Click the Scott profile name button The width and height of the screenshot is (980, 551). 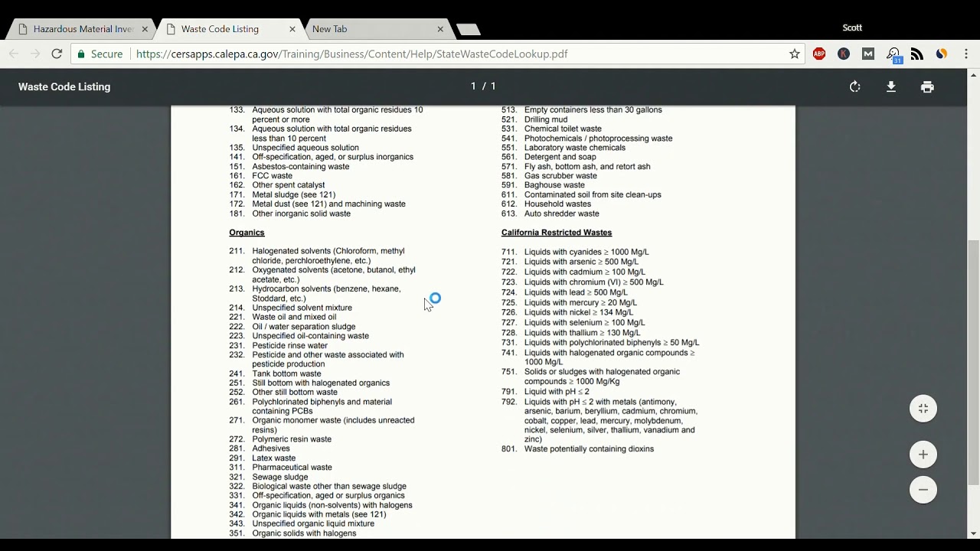tap(852, 28)
